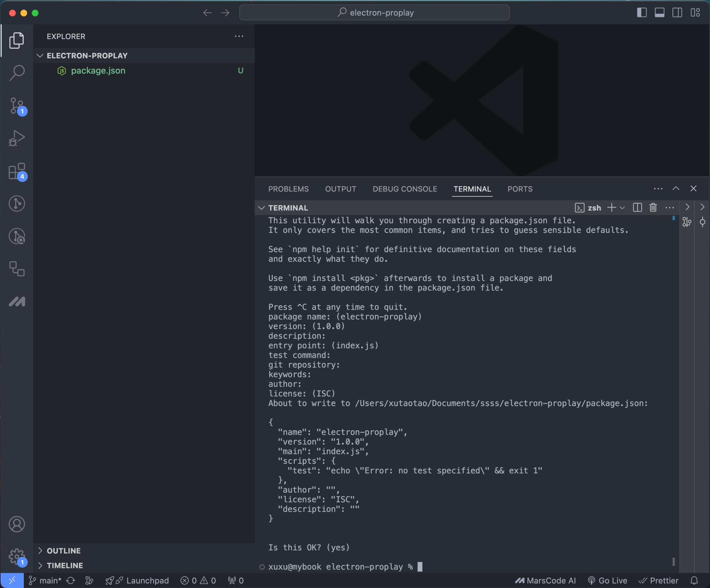
Task: Open commit graph icon in status bar
Action: tap(89, 580)
